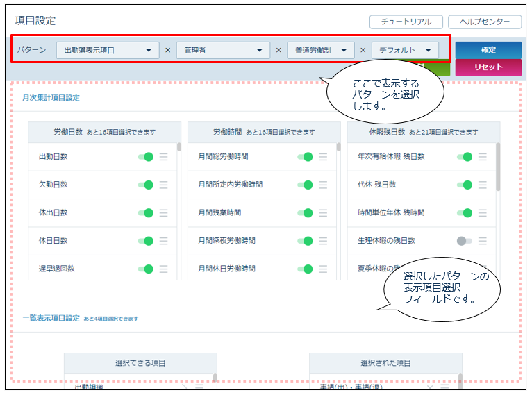
Task: Click drag handle icon for 出勤日数
Action: pyautogui.click(x=163, y=157)
